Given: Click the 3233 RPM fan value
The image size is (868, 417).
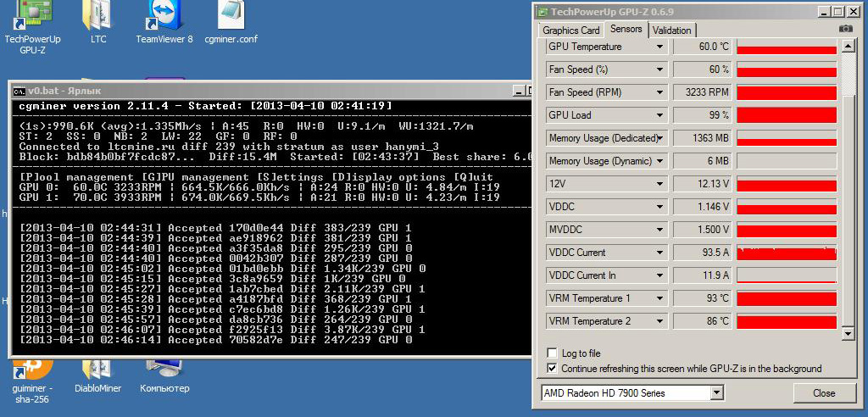Looking at the screenshot, I should [702, 92].
